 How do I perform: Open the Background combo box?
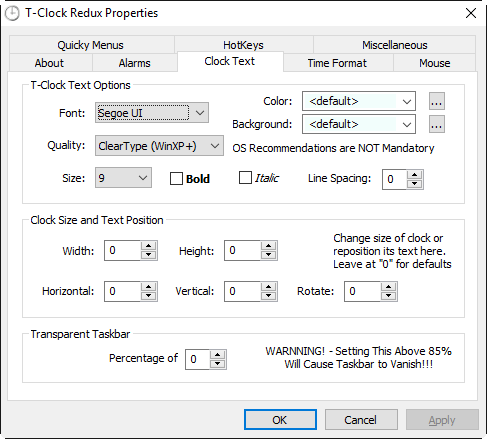[359, 124]
